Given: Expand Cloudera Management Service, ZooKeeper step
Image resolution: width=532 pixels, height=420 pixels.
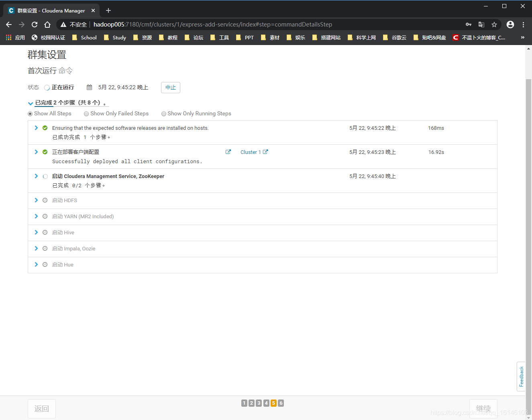Looking at the screenshot, I should [36, 176].
